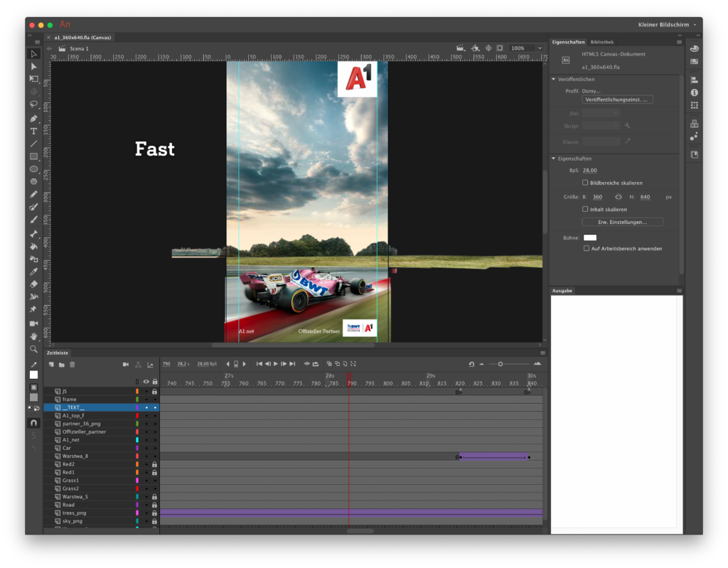The width and height of the screenshot is (728, 568).
Task: Select the Camera tool
Action: pos(34,323)
